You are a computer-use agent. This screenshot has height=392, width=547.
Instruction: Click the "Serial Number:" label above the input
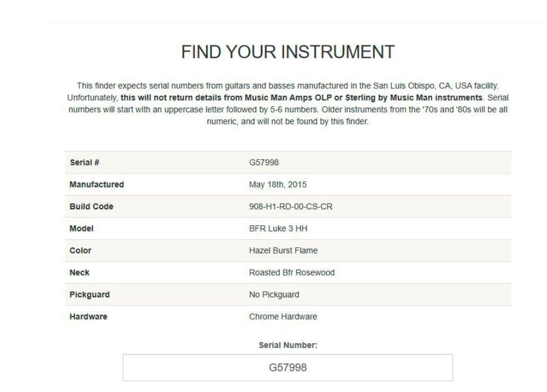click(288, 345)
